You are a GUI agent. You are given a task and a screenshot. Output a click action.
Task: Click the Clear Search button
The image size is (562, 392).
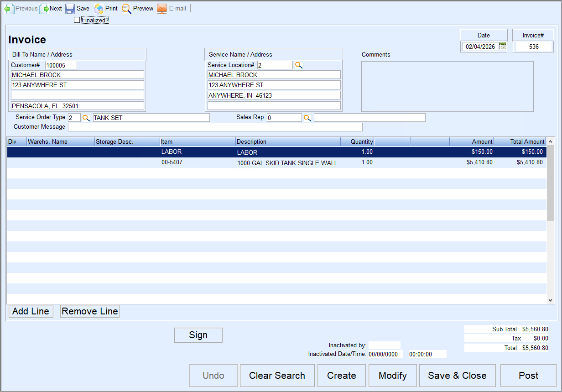277,376
